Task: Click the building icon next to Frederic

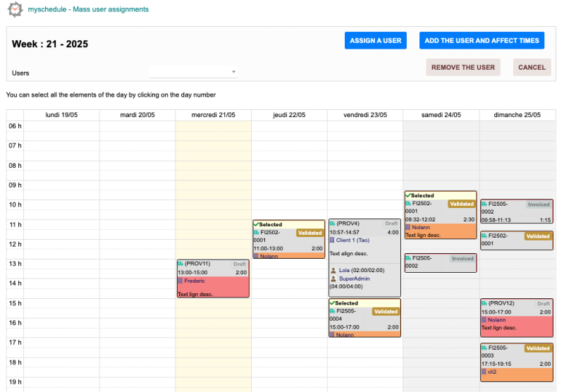Action: point(180,281)
